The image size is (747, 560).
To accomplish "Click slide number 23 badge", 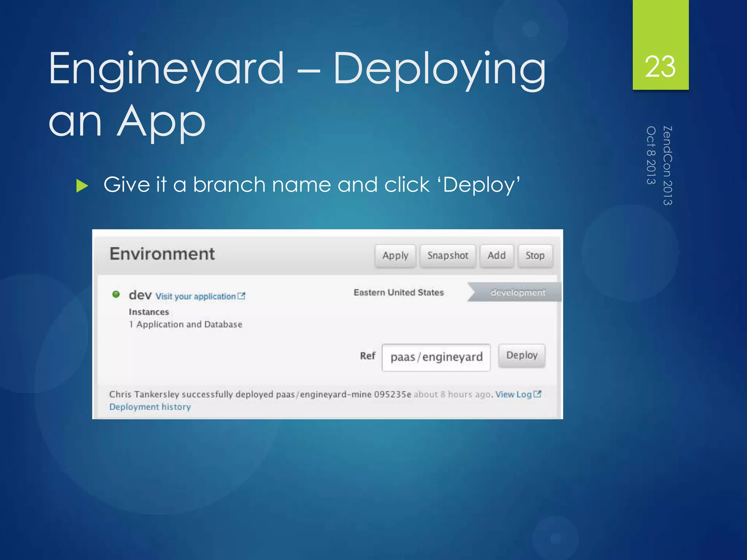I will click(x=661, y=45).
